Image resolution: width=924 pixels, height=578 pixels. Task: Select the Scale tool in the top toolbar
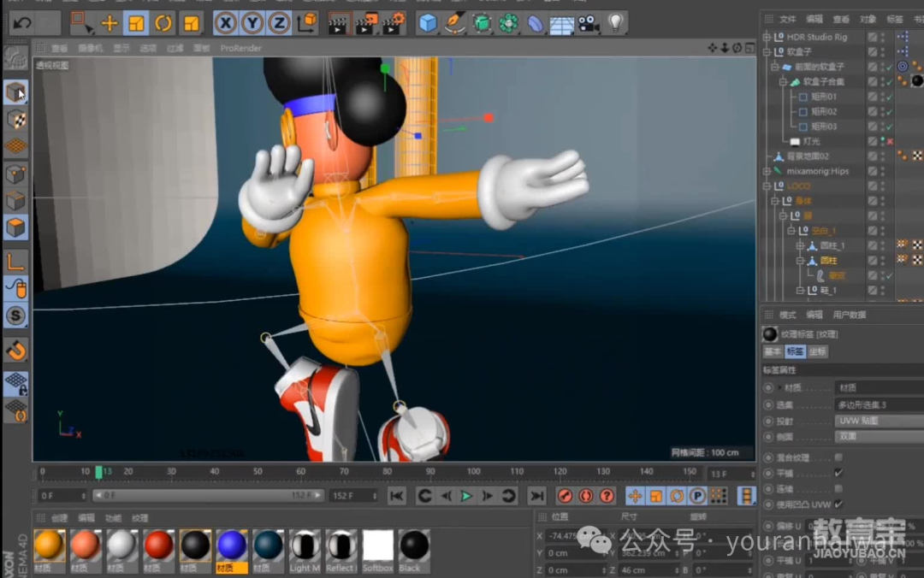point(136,24)
